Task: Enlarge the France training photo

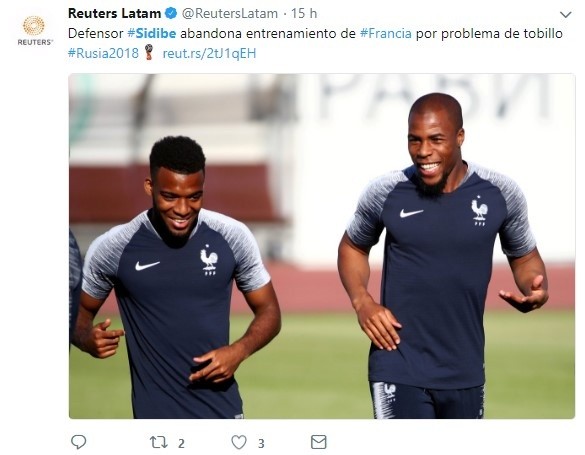Action: [x=322, y=246]
